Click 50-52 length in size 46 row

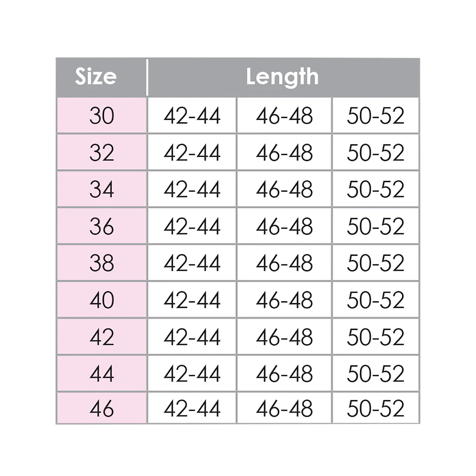[376, 408]
